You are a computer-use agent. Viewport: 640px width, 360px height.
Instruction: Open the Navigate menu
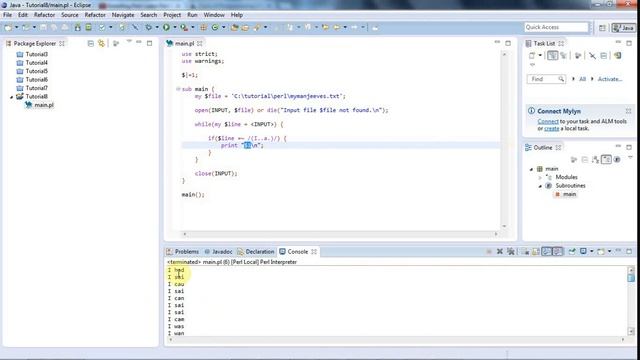(123, 15)
